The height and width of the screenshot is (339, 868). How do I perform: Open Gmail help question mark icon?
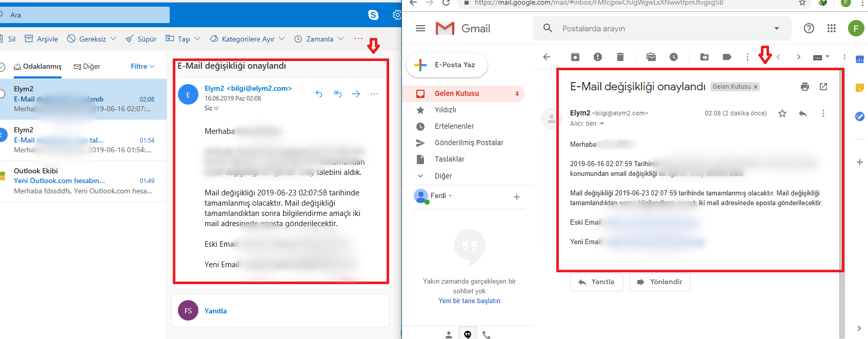pos(809,28)
